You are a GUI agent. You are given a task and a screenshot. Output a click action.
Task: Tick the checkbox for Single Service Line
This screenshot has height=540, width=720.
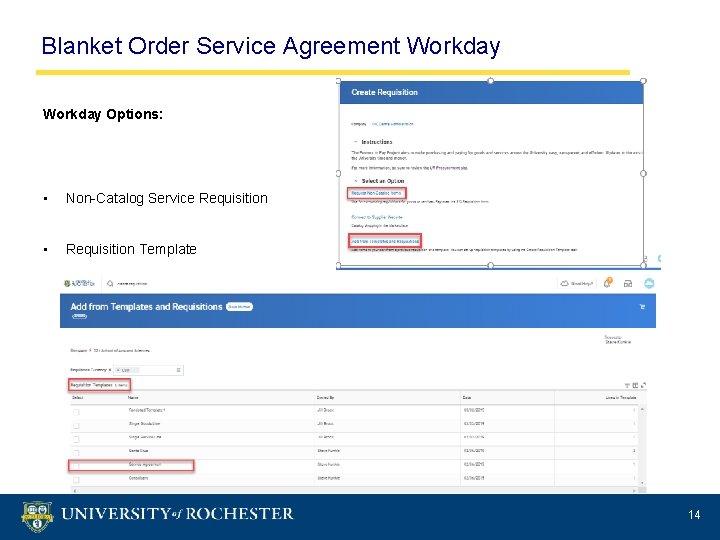coord(76,439)
